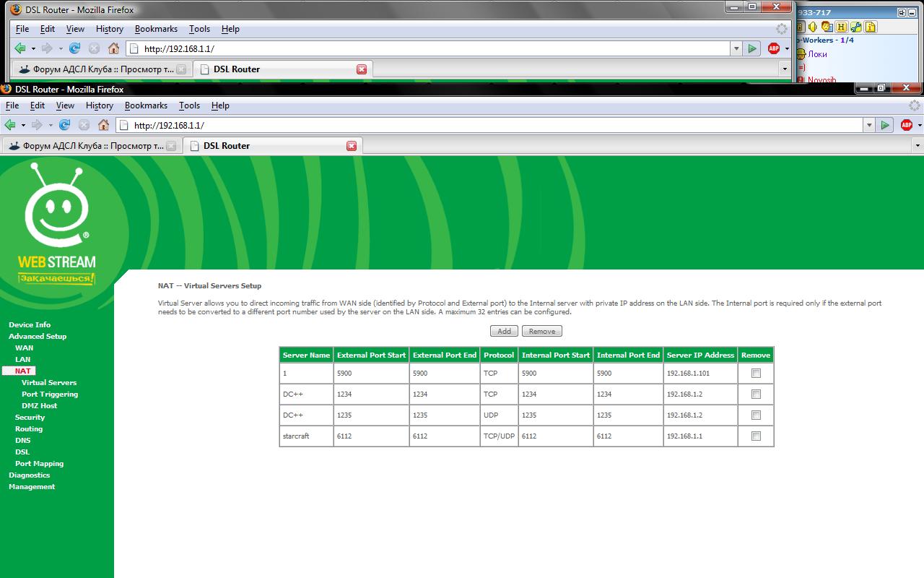Screen dimensions: 924x578
Task: Close DSL Router tab in upper background window
Action: (362, 69)
